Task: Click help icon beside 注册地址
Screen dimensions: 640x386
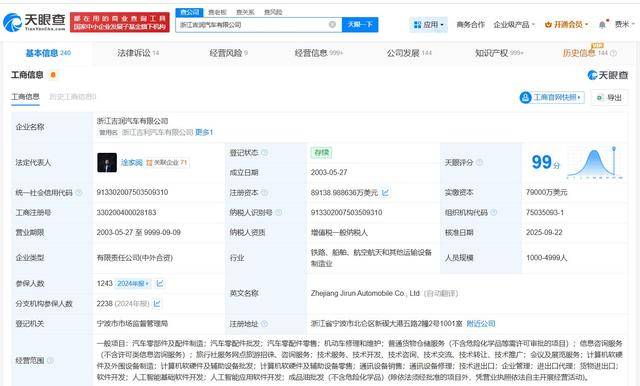Action: click(x=264, y=324)
